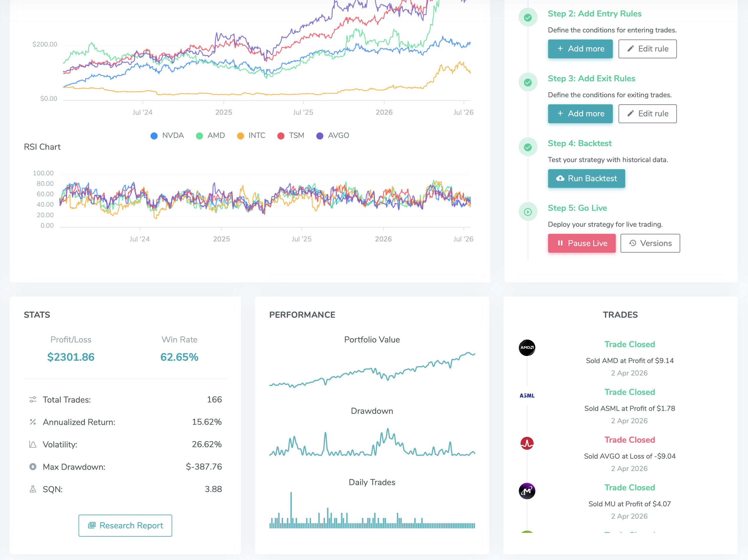This screenshot has height=560, width=748.
Task: Toggle TSM series in chart legend
Action: pos(291,136)
